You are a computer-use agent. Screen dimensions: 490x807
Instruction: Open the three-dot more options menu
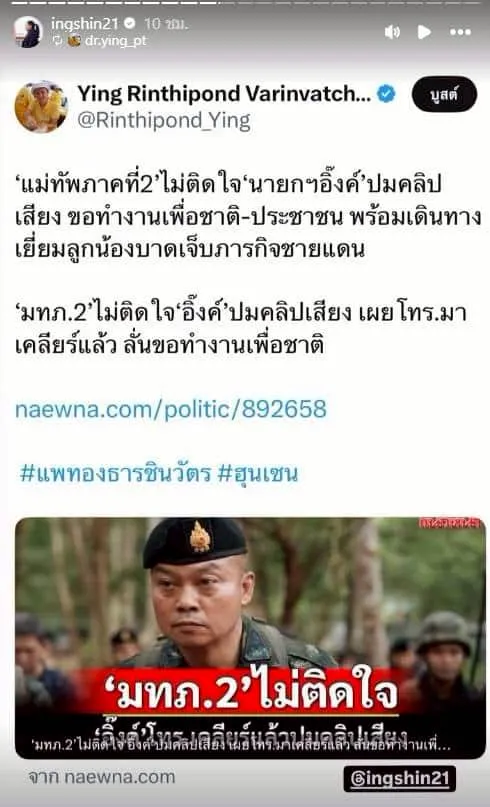pos(460,32)
